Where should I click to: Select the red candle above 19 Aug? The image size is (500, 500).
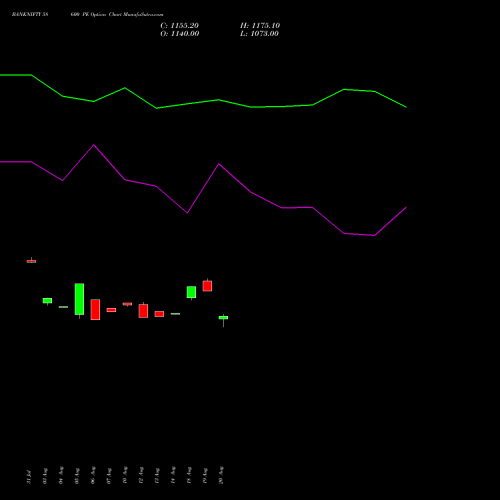tap(207, 286)
